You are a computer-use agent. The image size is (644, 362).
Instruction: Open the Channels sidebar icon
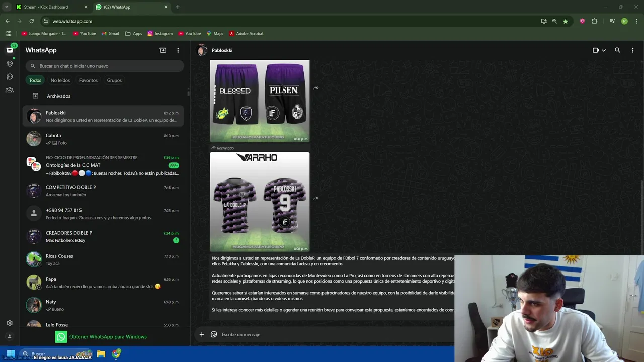click(x=10, y=77)
